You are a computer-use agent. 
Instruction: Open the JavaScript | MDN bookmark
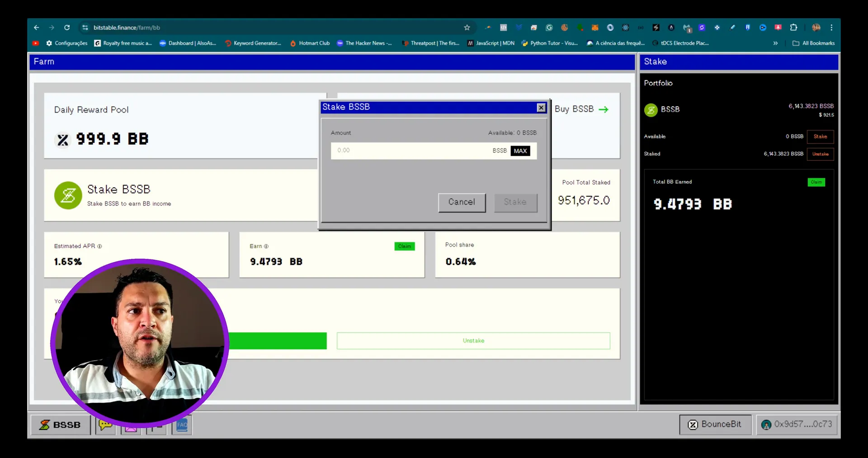click(491, 43)
